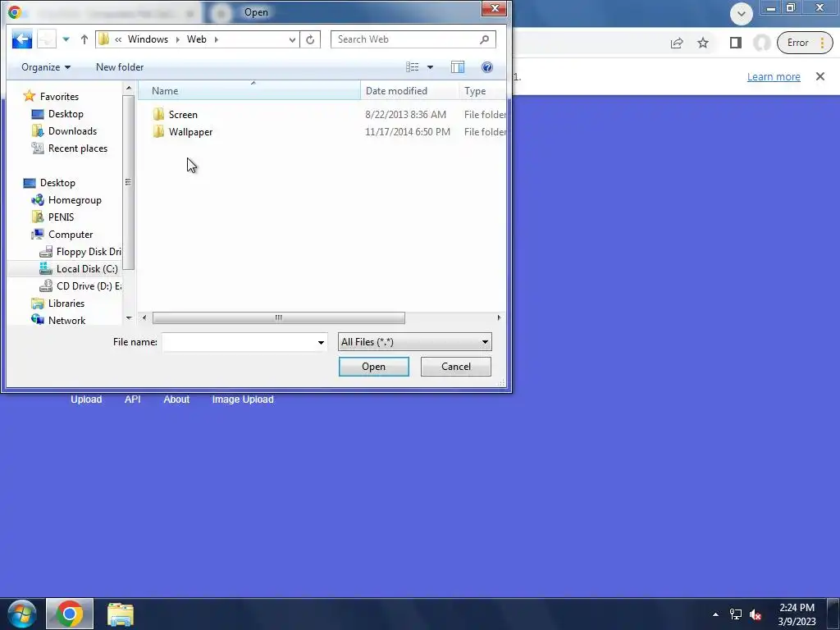Select Desktop root tree item
The image size is (840, 630).
tap(57, 183)
